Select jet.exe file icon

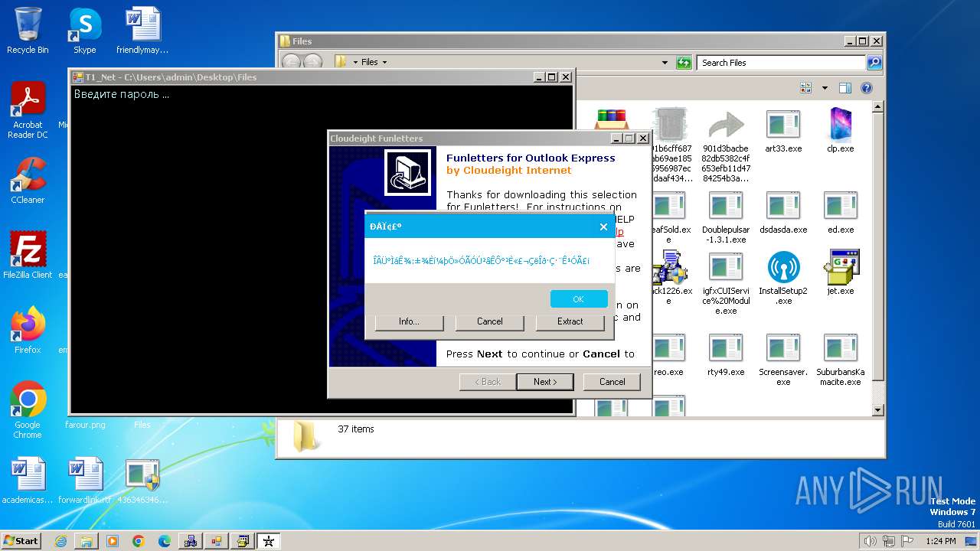(x=841, y=273)
